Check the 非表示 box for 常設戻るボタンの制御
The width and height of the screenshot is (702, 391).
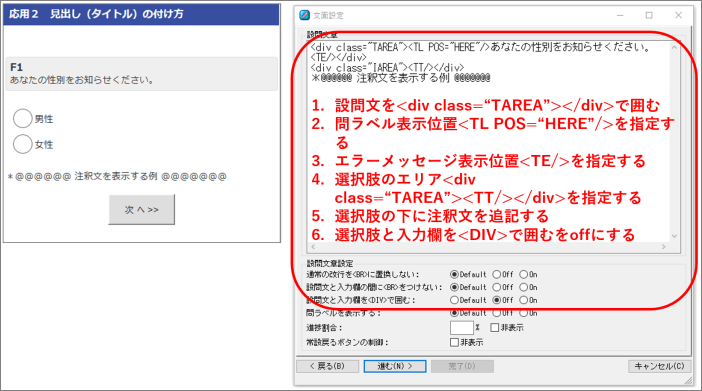(x=454, y=343)
